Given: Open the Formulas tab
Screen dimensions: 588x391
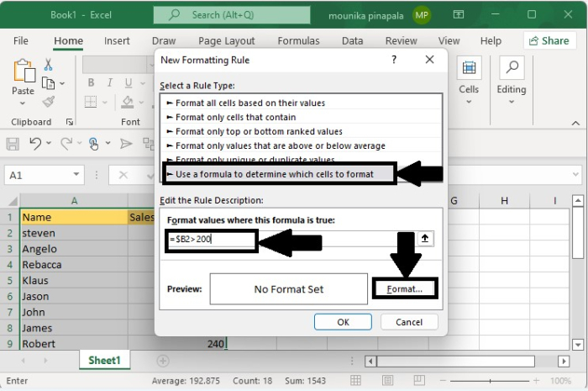Looking at the screenshot, I should coord(298,40).
